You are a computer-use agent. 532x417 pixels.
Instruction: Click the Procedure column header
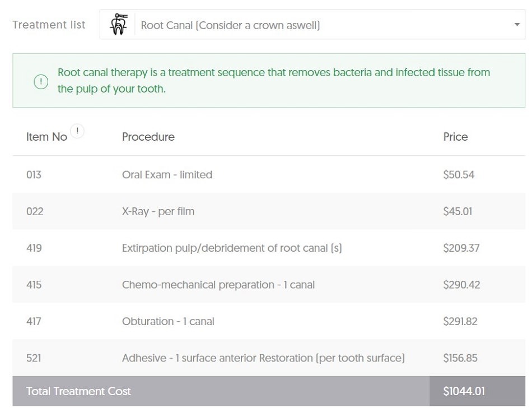tap(148, 137)
